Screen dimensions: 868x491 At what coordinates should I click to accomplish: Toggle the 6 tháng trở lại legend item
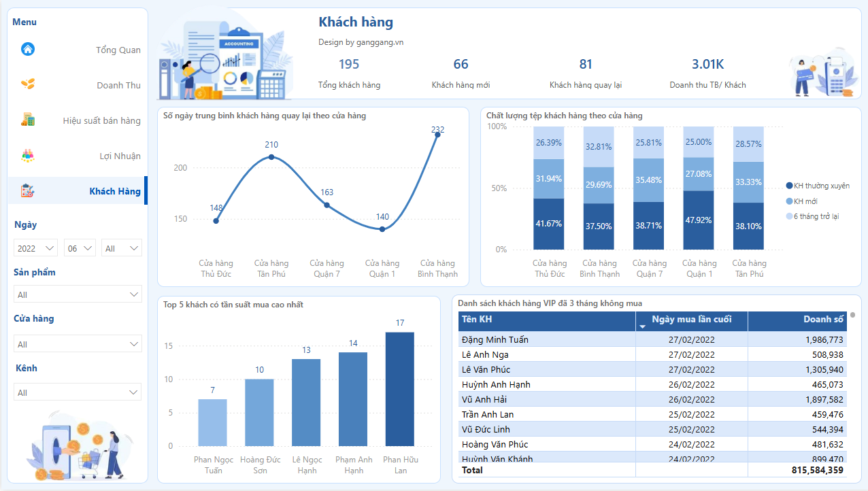816,216
